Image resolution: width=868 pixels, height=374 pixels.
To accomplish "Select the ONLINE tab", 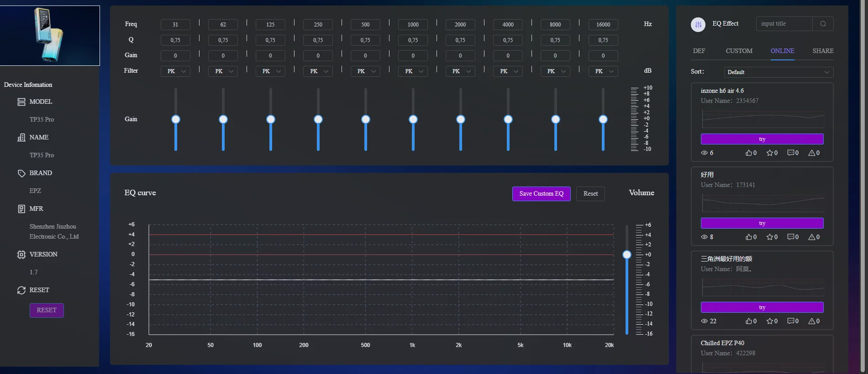I will [782, 51].
